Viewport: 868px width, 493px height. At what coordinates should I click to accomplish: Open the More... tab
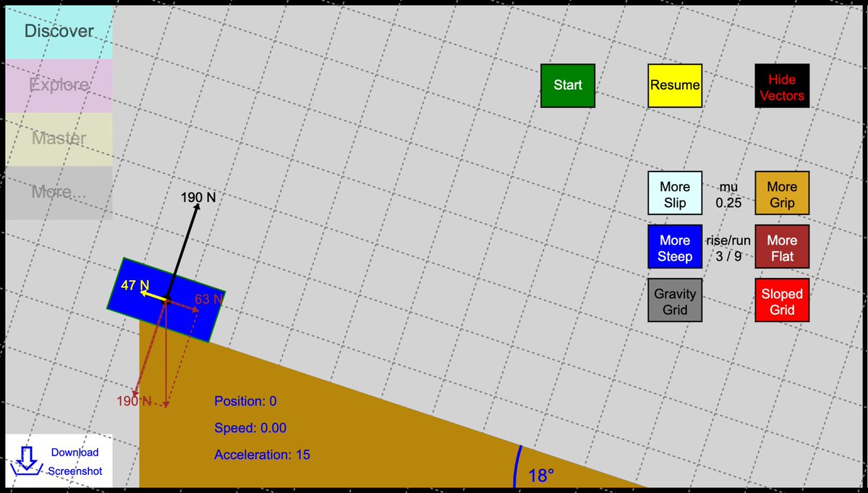tap(59, 193)
